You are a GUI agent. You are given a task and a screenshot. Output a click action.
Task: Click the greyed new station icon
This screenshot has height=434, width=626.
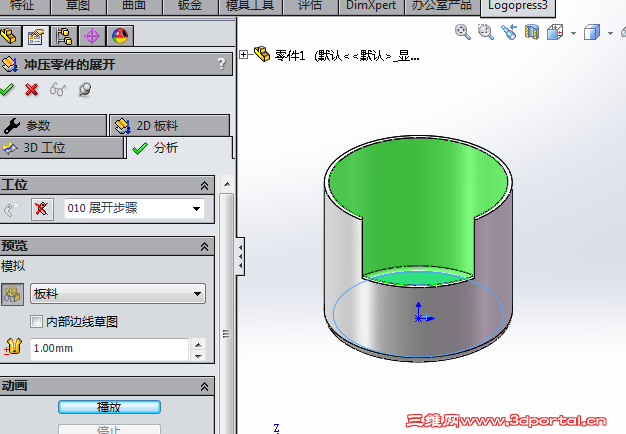[12, 209]
